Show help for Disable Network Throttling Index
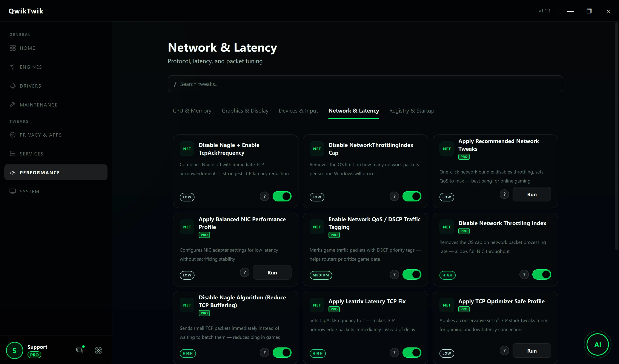The height and width of the screenshot is (364, 619). [x=524, y=274]
